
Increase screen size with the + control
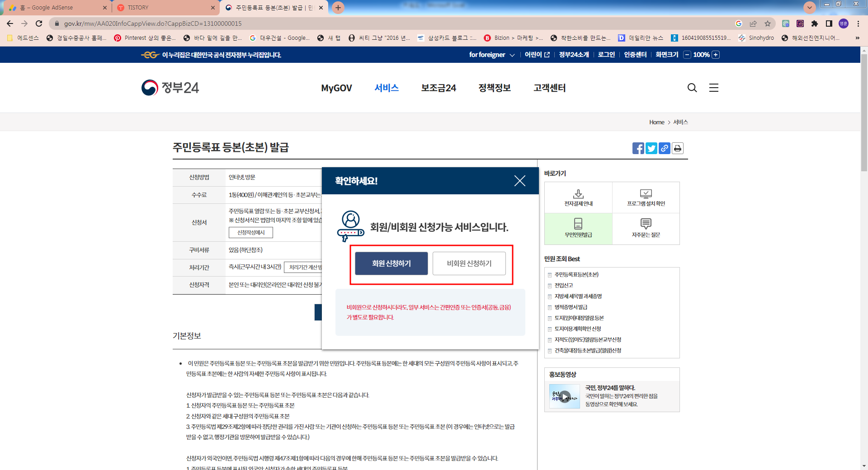coord(716,55)
